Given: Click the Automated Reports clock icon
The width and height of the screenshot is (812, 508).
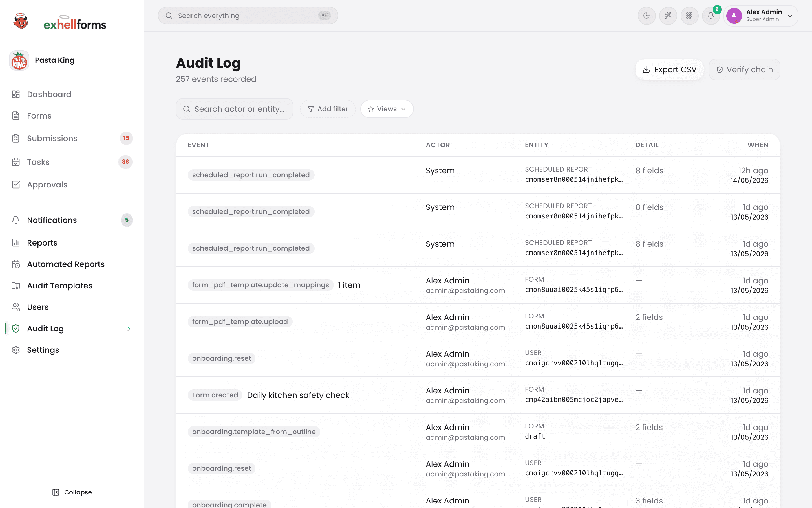Looking at the screenshot, I should point(16,264).
